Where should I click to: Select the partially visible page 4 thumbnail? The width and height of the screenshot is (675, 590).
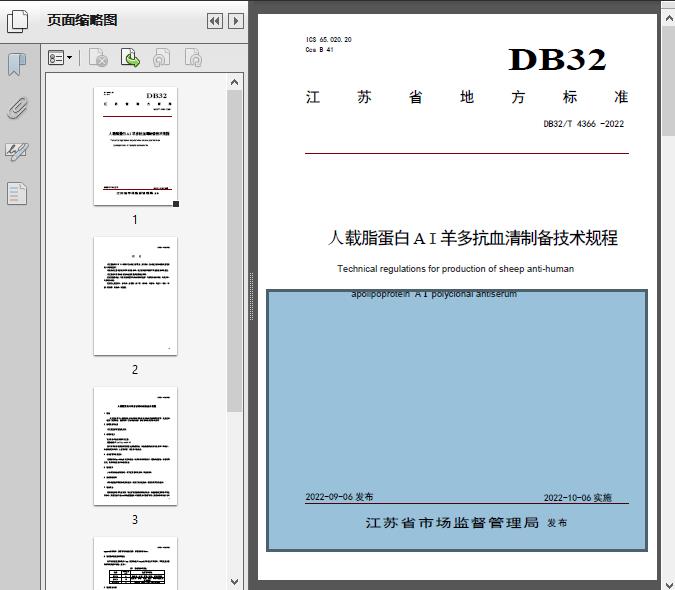tap(135, 563)
